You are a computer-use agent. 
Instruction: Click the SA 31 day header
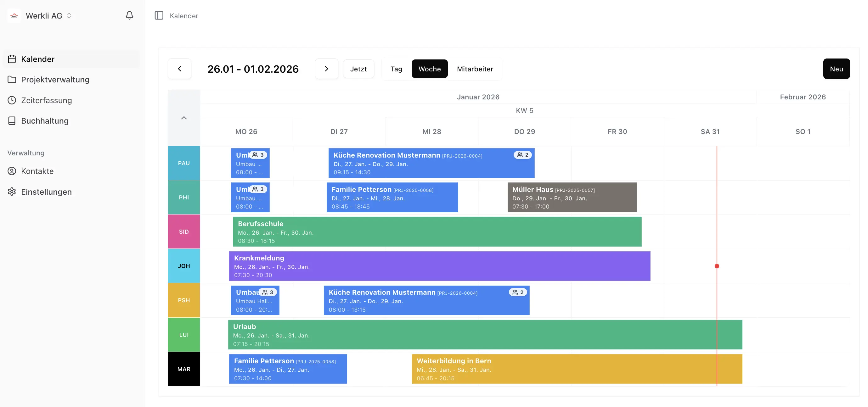coord(710,131)
